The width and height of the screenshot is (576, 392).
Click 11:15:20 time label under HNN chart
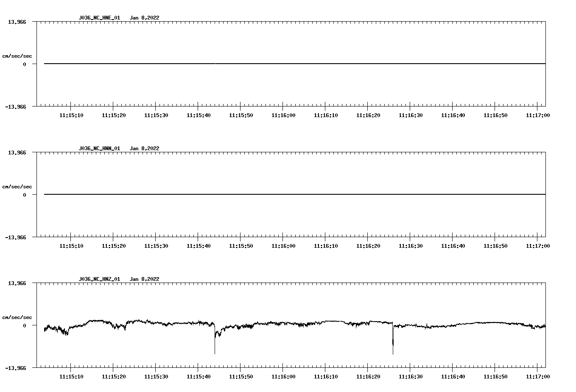coord(114,246)
